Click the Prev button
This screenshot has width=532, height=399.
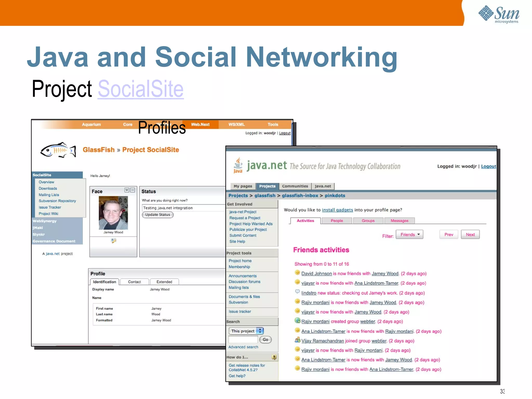click(449, 235)
